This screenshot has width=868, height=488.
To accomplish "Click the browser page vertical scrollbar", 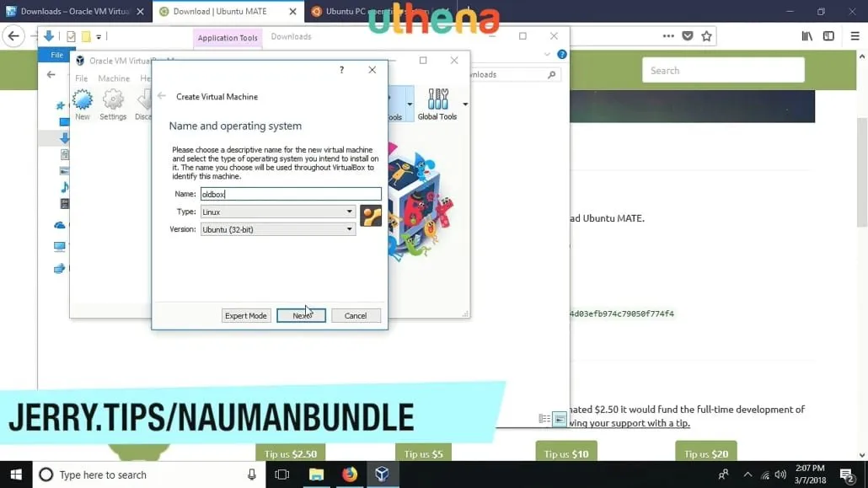I will (862, 172).
